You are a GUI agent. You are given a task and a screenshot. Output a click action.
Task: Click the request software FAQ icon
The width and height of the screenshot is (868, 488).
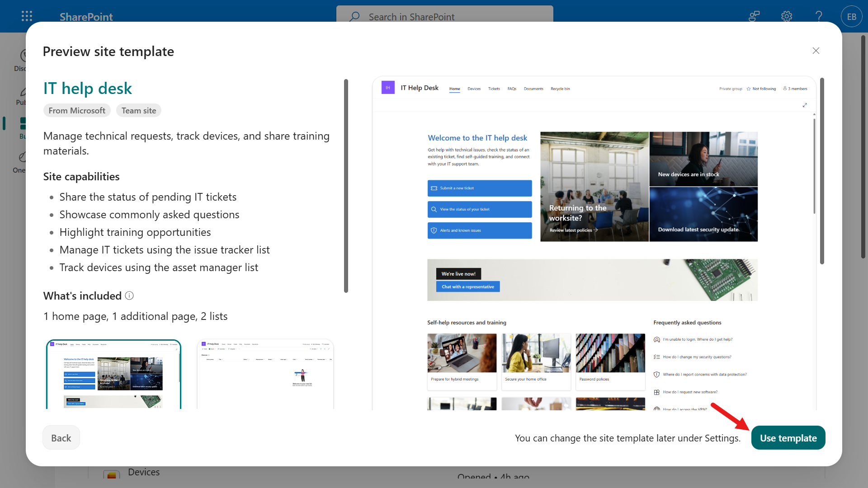(x=656, y=392)
